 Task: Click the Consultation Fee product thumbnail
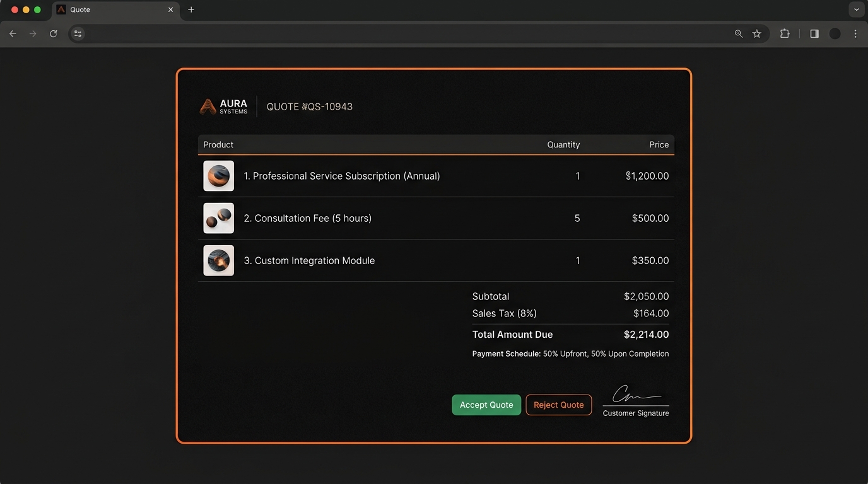point(219,218)
